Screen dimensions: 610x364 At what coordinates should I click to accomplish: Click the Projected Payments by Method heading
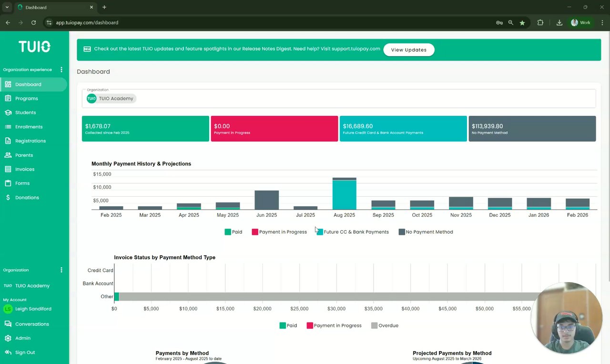coord(452,354)
